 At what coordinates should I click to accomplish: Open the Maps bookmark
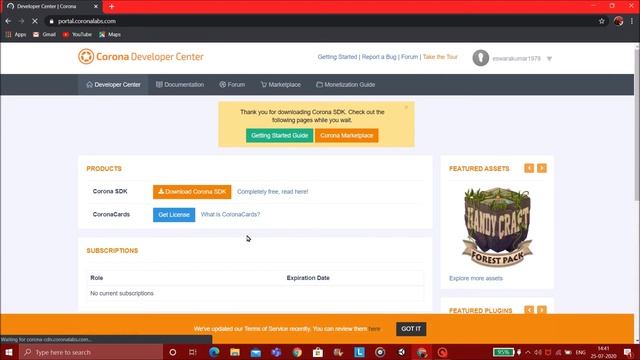[110, 35]
